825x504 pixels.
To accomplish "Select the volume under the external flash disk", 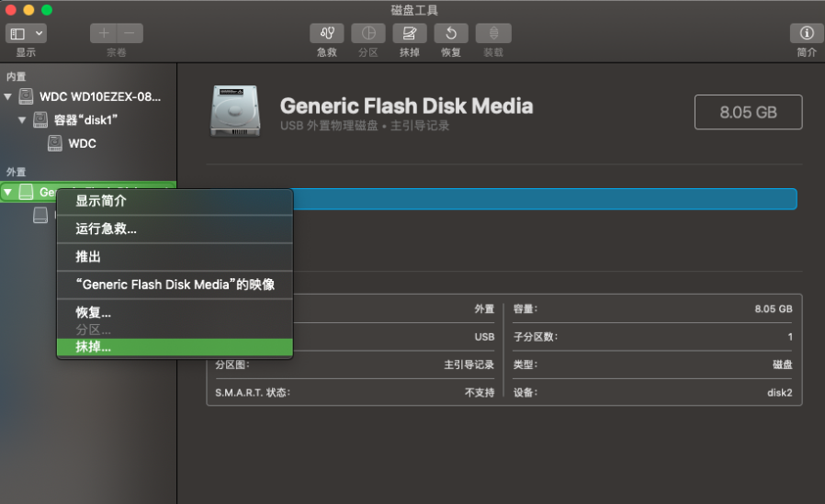I will click(x=40, y=215).
